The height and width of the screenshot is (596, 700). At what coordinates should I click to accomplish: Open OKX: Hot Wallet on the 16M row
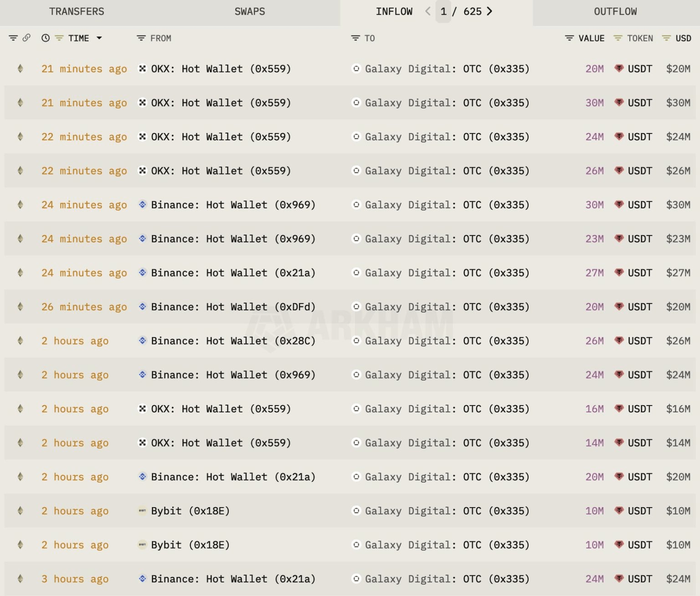click(221, 409)
